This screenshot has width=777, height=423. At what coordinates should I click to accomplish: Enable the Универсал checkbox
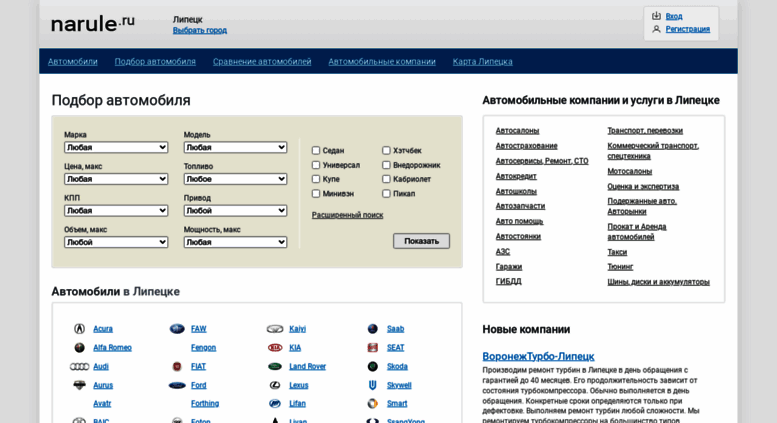[x=316, y=165]
